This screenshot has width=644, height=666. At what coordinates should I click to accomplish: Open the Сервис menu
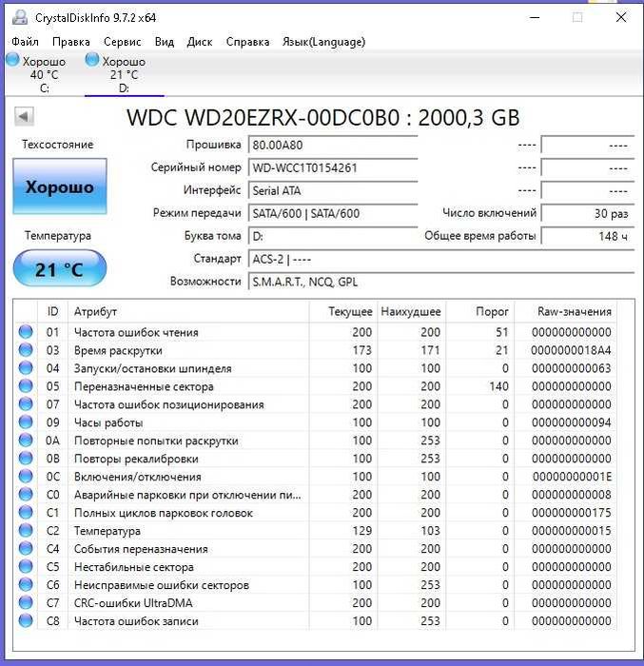[123, 42]
